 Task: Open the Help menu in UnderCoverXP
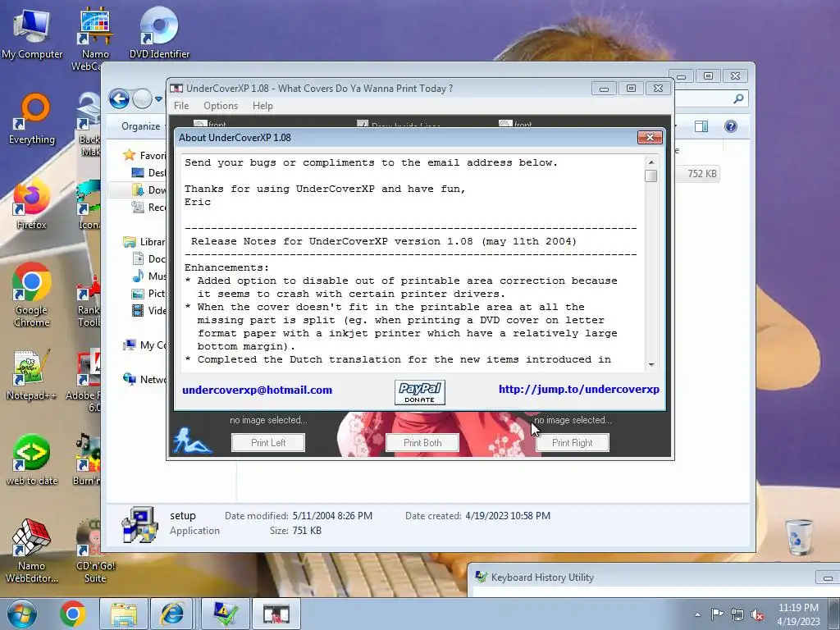pos(262,106)
